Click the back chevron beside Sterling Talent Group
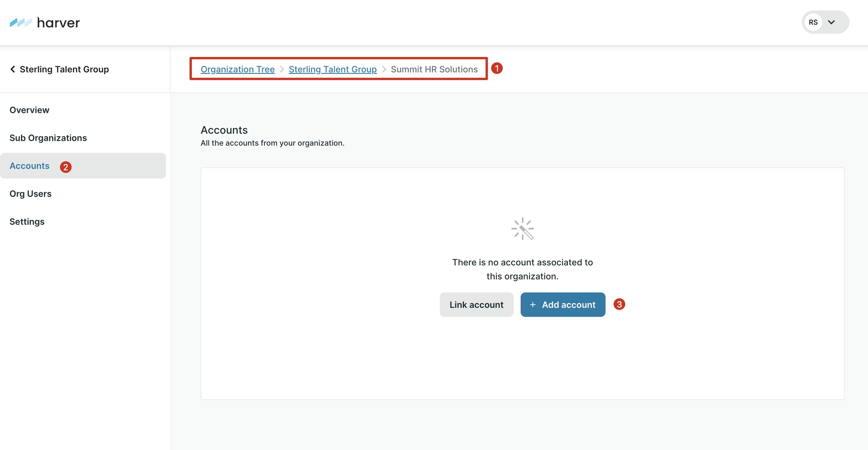Image resolution: width=868 pixels, height=450 pixels. pyautogui.click(x=13, y=69)
